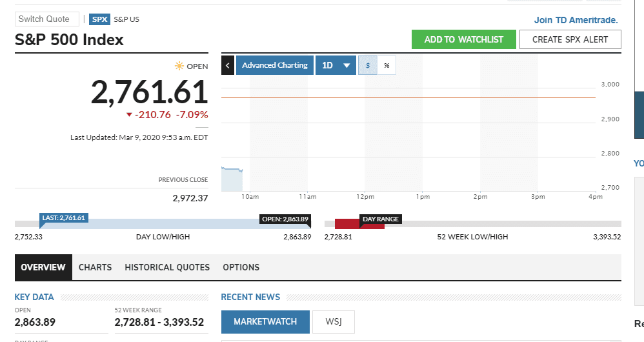The width and height of the screenshot is (644, 342).
Task: Open the Historical Quotes tab
Action: pos(167,267)
